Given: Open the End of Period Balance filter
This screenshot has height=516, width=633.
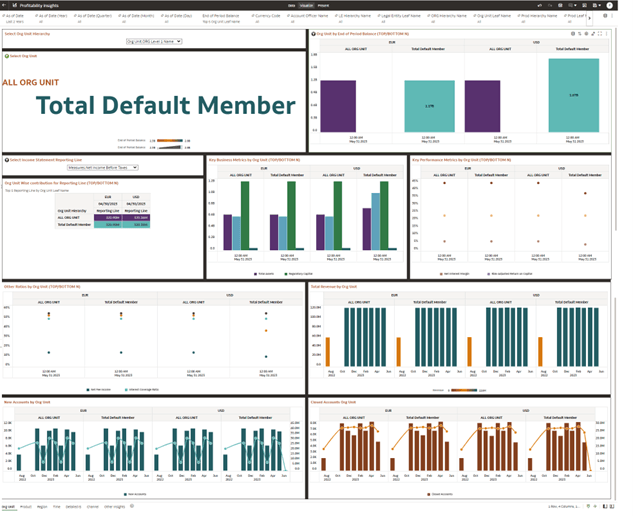Looking at the screenshot, I should point(221,18).
